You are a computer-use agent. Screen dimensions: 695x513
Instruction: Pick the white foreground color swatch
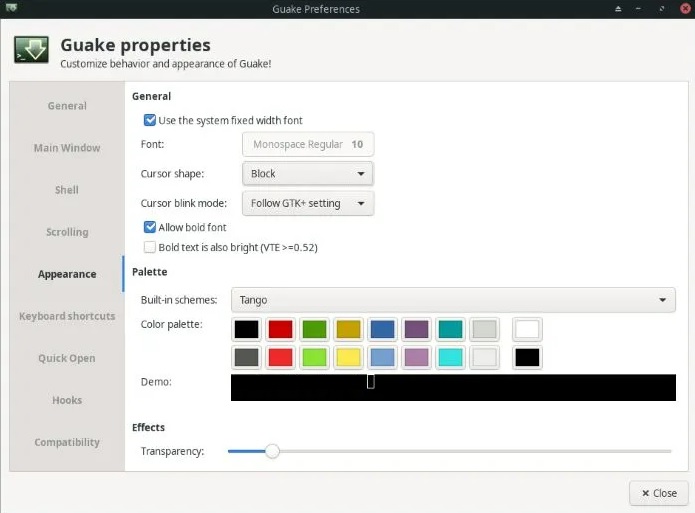click(527, 329)
